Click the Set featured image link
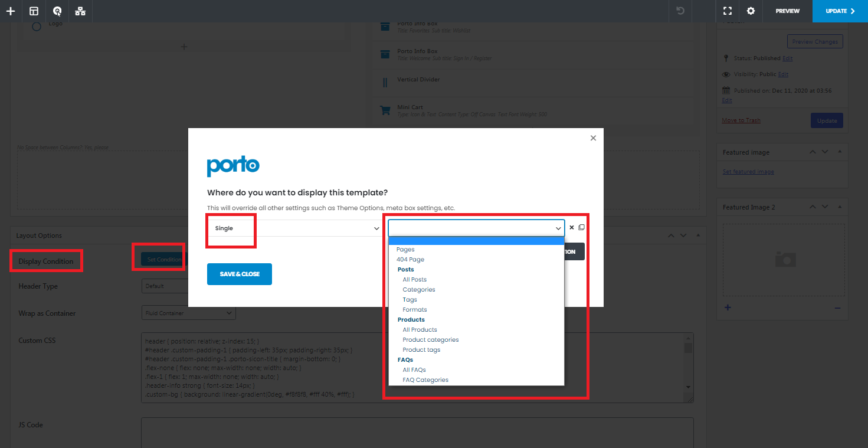Image resolution: width=868 pixels, height=448 pixels. tap(748, 172)
